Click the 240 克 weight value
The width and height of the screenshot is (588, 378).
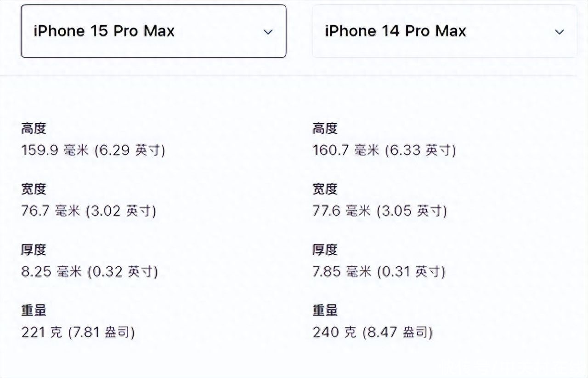[x=373, y=332]
